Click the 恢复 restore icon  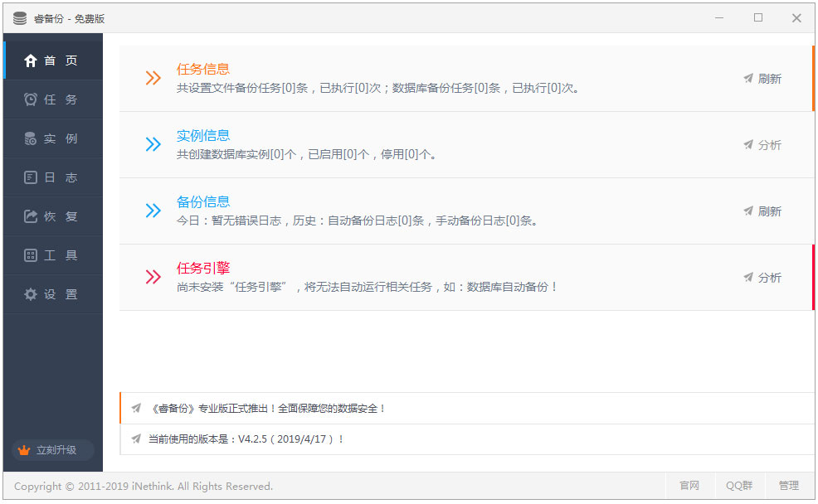[x=31, y=216]
